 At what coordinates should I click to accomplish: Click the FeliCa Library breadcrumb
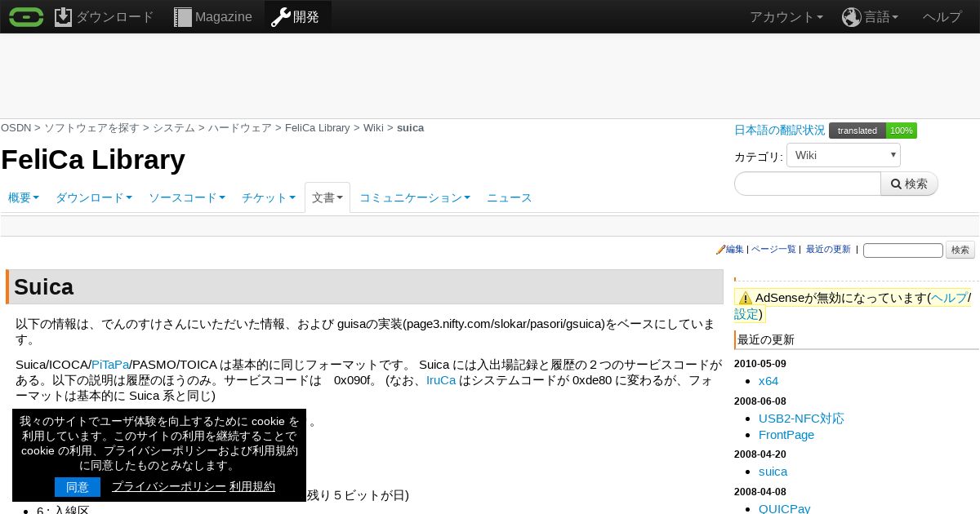coord(318,128)
